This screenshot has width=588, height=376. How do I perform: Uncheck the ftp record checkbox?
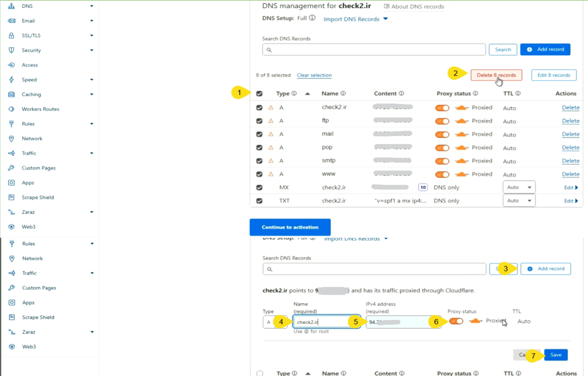pos(259,121)
